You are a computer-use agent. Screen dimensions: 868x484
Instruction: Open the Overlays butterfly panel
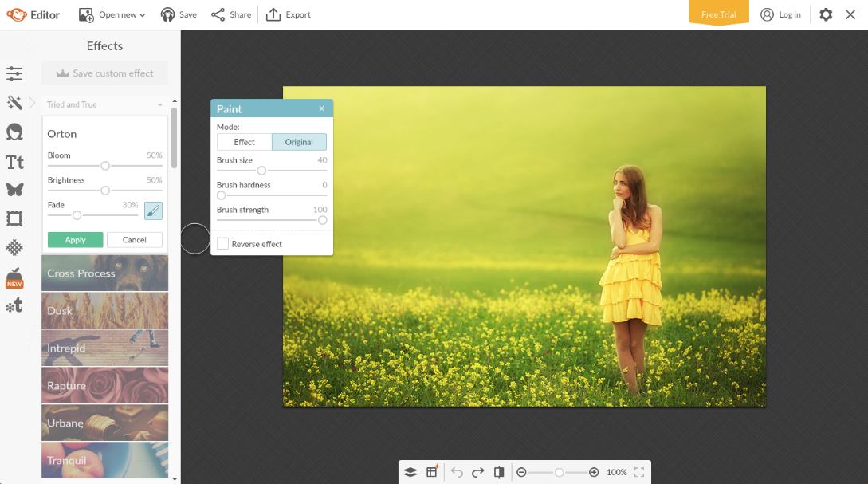pos(14,191)
